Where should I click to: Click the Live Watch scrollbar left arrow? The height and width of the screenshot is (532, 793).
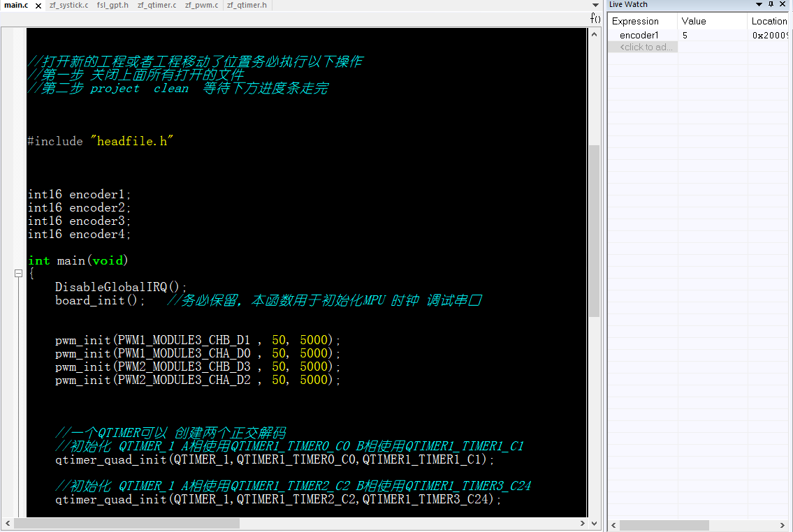[613, 526]
